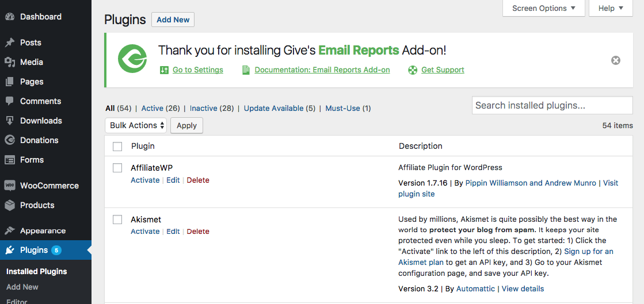Screen dimensions: 644x304
Task: Click the Dashboard gauge icon in sidebar
Action: (10, 17)
